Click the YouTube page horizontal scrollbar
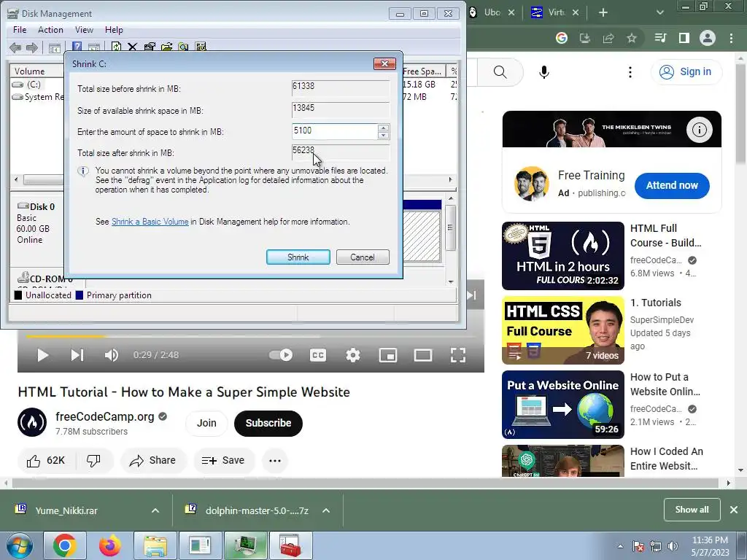Viewport: 747px width, 560px height. pyautogui.click(x=365, y=483)
